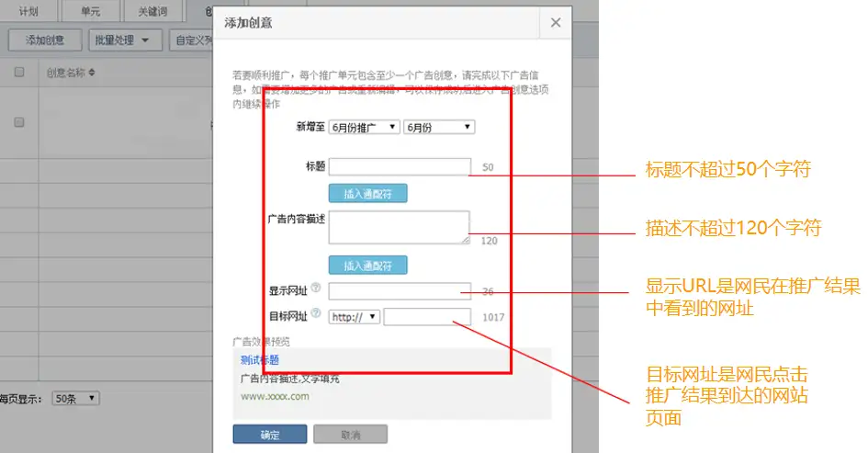Viewport: 868px width, 453px height.
Task: Click the 添加创意 dialog title
Action: click(248, 23)
